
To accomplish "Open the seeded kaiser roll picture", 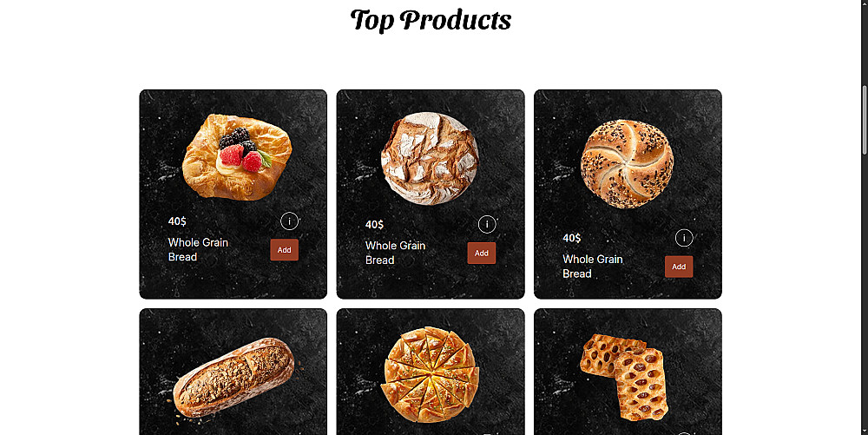I will [x=628, y=164].
